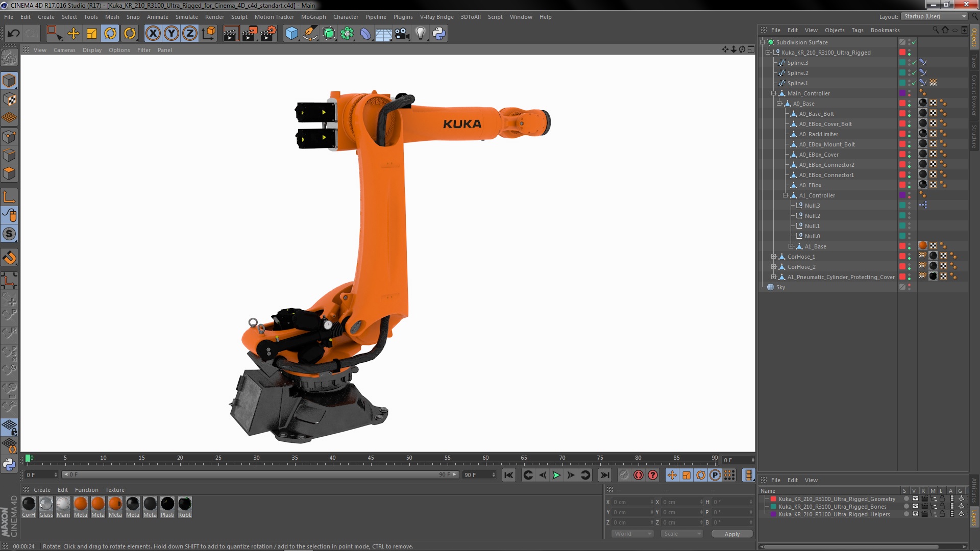This screenshot has height=551, width=980.
Task: Toggle solo for Rigged_Geometry layer
Action: click(906, 499)
